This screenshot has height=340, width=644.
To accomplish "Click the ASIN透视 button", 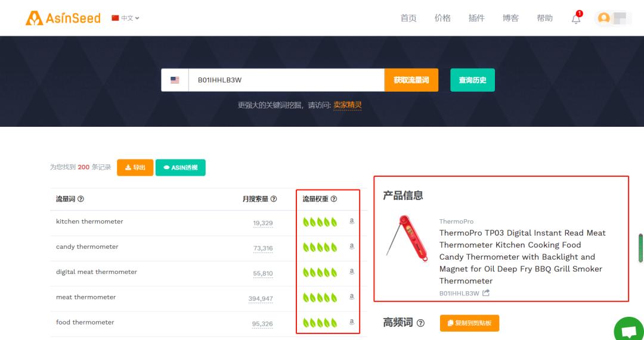I will click(180, 167).
